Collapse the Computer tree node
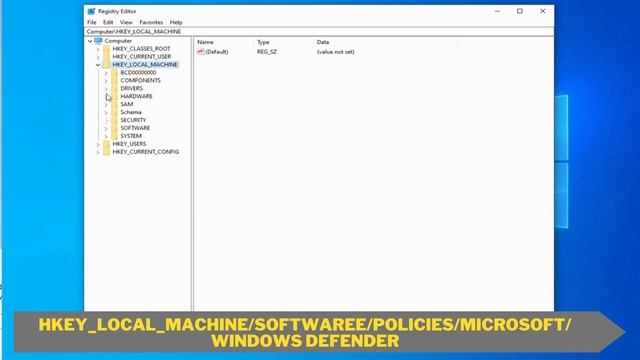Screen dimensions: 640x360 pos(90,41)
